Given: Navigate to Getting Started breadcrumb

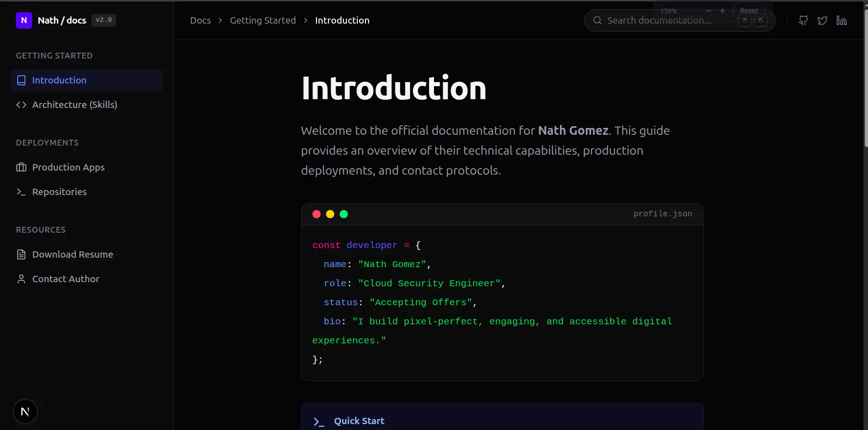Looking at the screenshot, I should [263, 20].
